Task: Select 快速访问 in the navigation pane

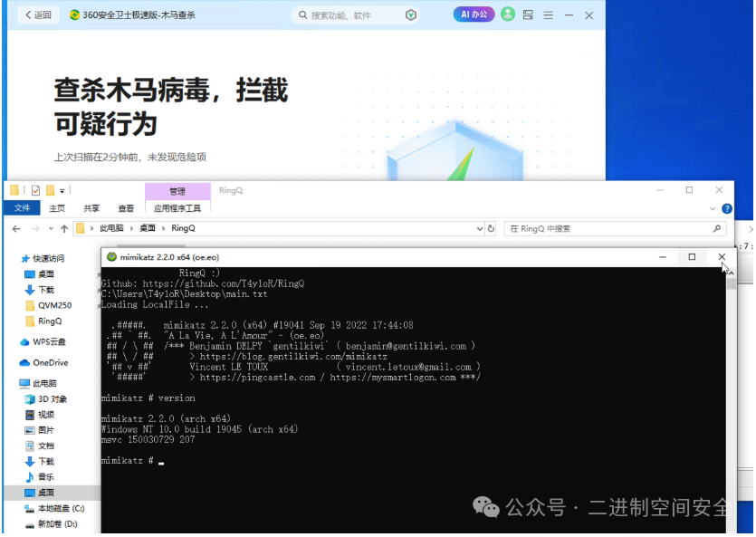Action: [43, 258]
